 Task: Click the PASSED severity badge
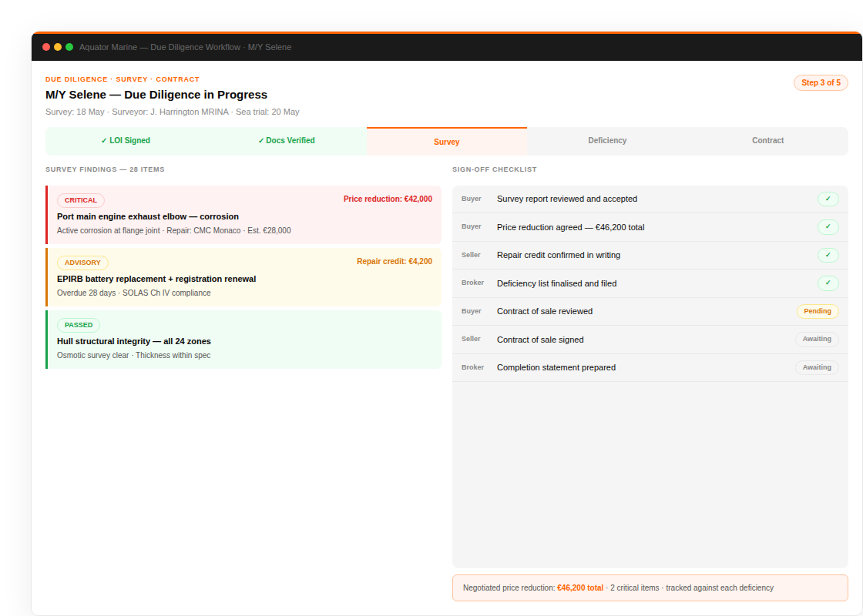[79, 325]
